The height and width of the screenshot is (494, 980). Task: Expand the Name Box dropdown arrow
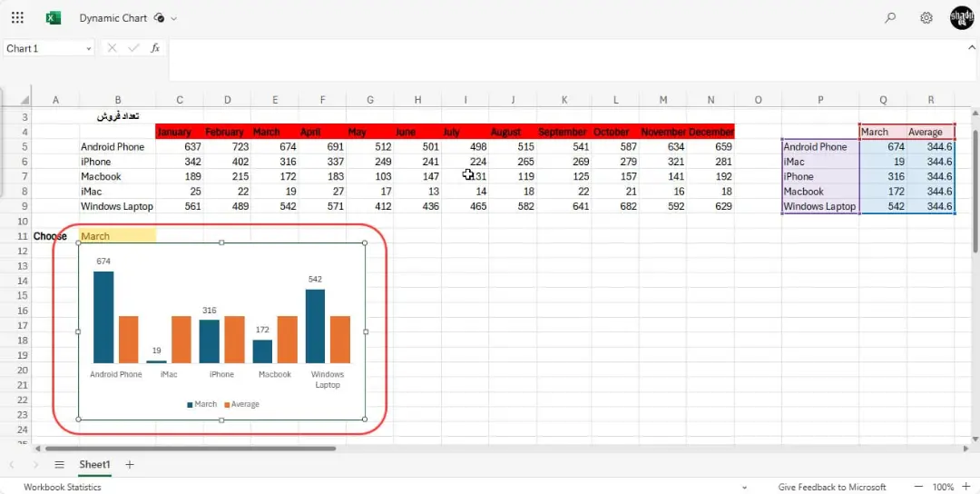coord(88,49)
